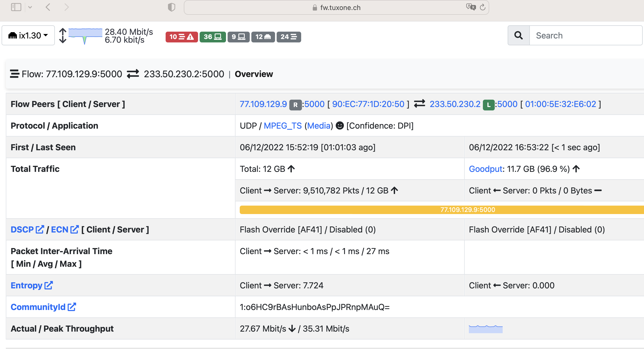The width and height of the screenshot is (644, 349).
Task: Expand the sidebar options chevron menu
Action: coord(30,7)
